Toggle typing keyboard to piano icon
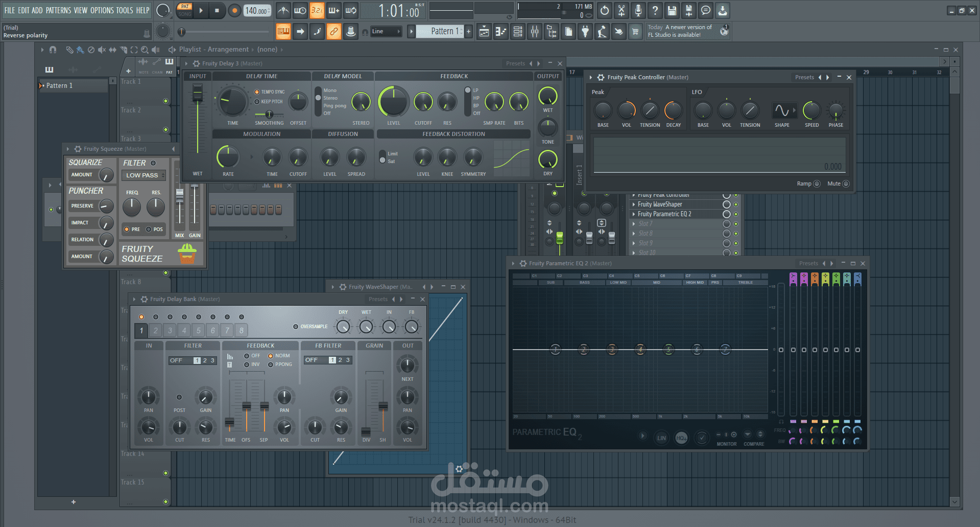Screen dimensions: 980x527 click(x=283, y=32)
